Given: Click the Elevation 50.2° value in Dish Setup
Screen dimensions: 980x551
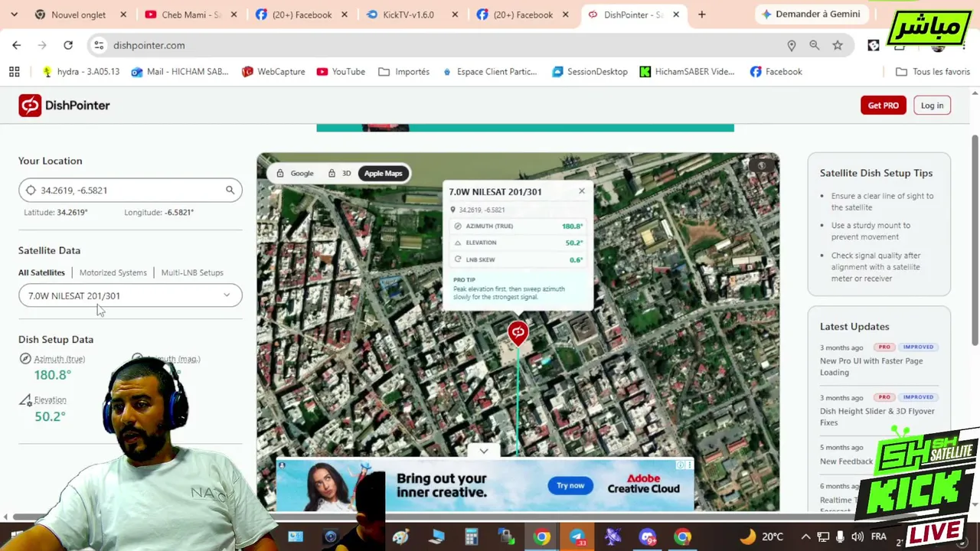Looking at the screenshot, I should [x=50, y=416].
